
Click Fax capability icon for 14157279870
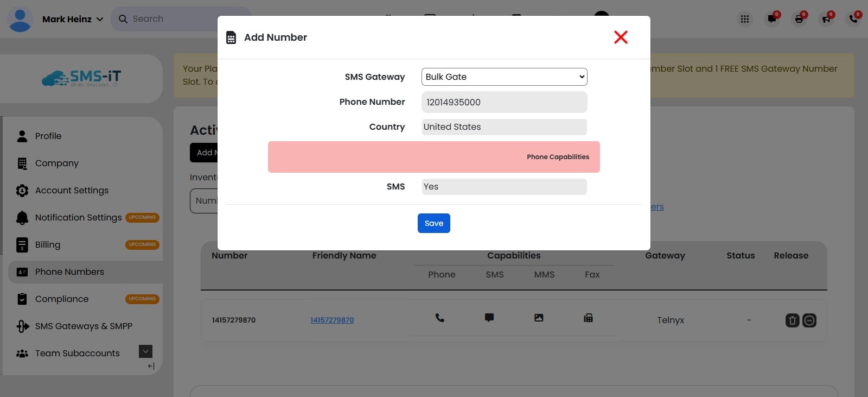pyautogui.click(x=588, y=318)
